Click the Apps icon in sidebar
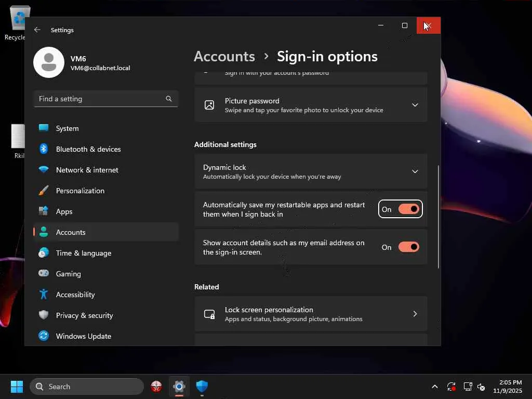Image resolution: width=532 pixels, height=399 pixels. point(44,211)
